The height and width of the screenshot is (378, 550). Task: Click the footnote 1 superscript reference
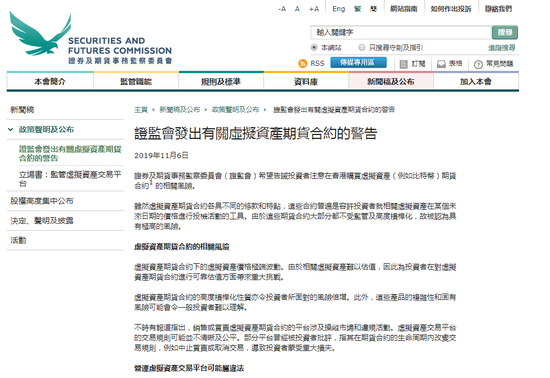tap(152, 183)
